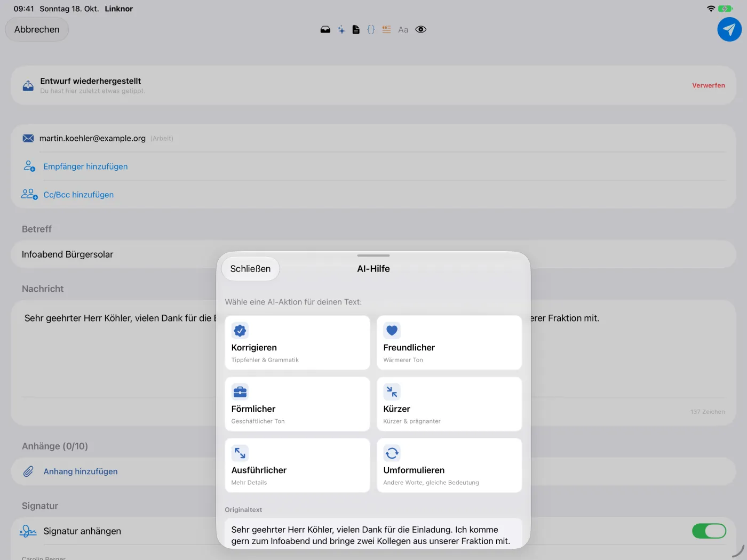Tap the send paper-plane button

click(729, 29)
